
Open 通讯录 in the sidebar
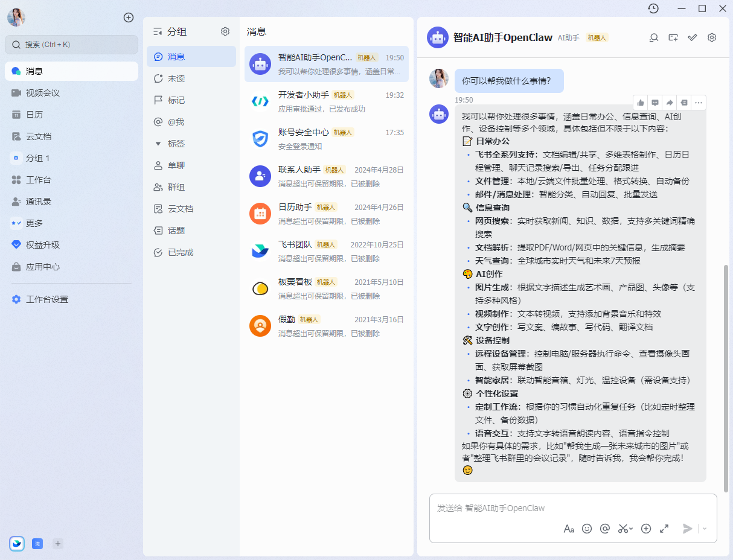click(x=71, y=202)
